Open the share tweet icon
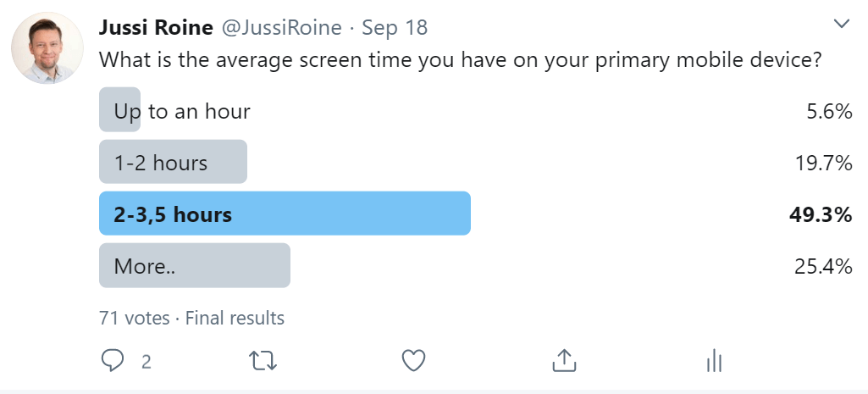 point(564,360)
